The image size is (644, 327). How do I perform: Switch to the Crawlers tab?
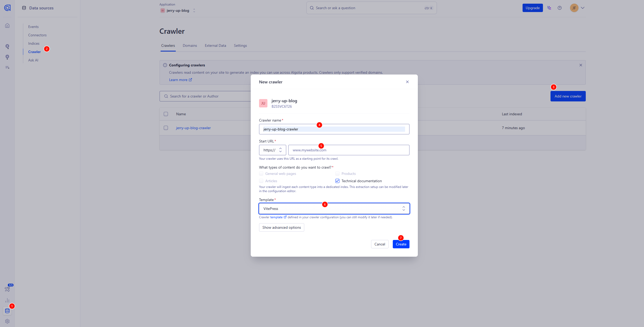(168, 45)
